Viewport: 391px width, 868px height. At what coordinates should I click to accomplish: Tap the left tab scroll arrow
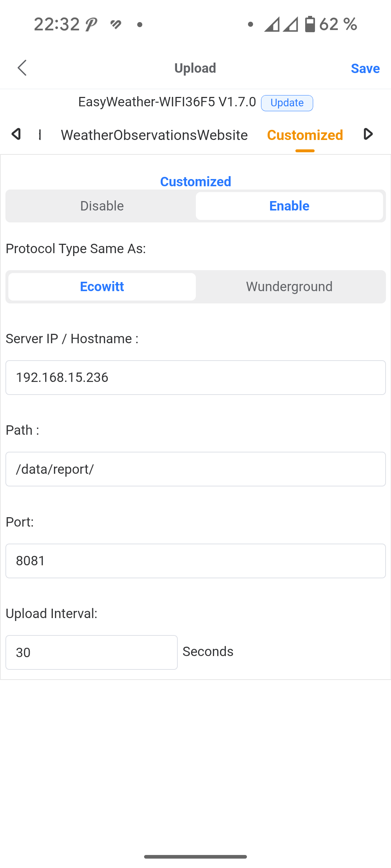[16, 134]
